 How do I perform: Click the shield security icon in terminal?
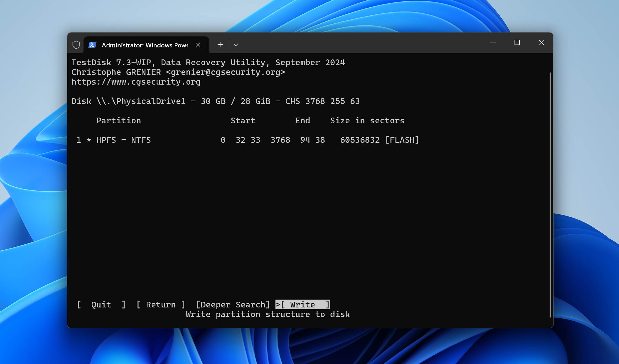point(76,44)
